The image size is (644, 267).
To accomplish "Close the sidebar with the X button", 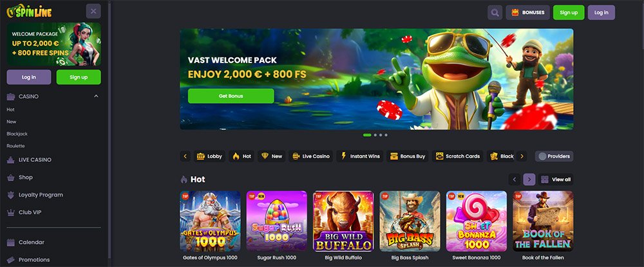I will pos(93,11).
